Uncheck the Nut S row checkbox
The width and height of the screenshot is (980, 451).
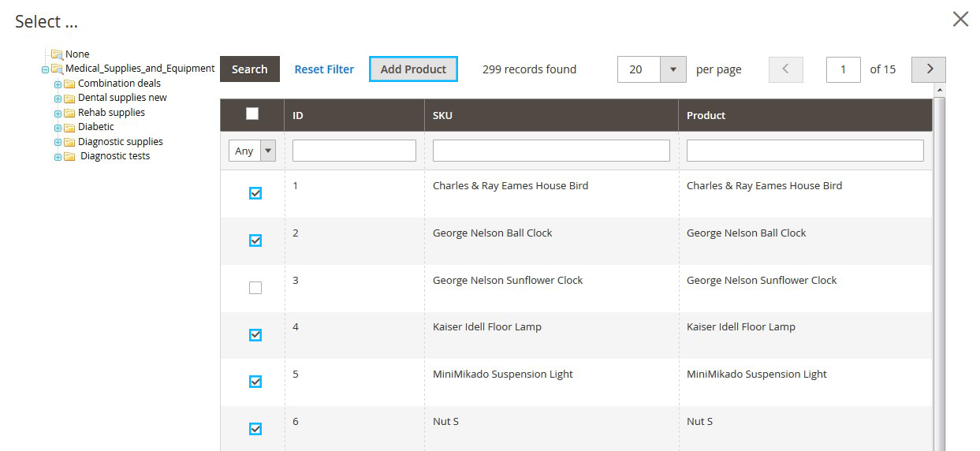(x=255, y=429)
